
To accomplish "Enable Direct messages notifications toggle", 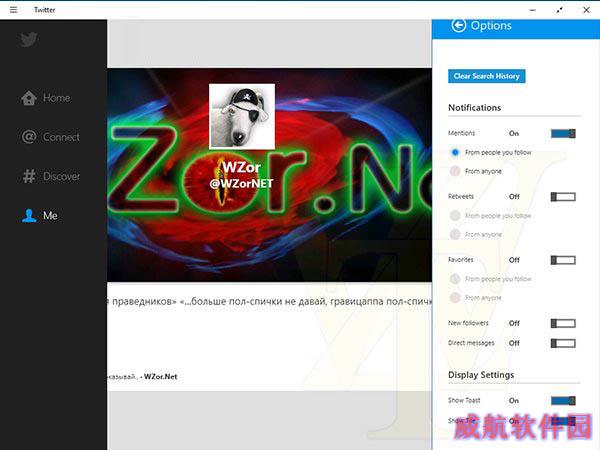I will tap(563, 343).
